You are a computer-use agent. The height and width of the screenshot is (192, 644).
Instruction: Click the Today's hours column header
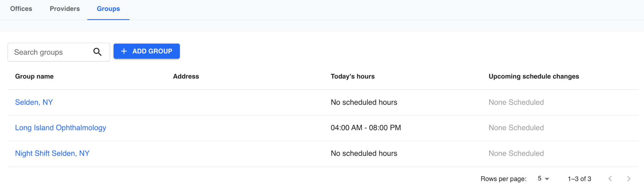coord(353,77)
